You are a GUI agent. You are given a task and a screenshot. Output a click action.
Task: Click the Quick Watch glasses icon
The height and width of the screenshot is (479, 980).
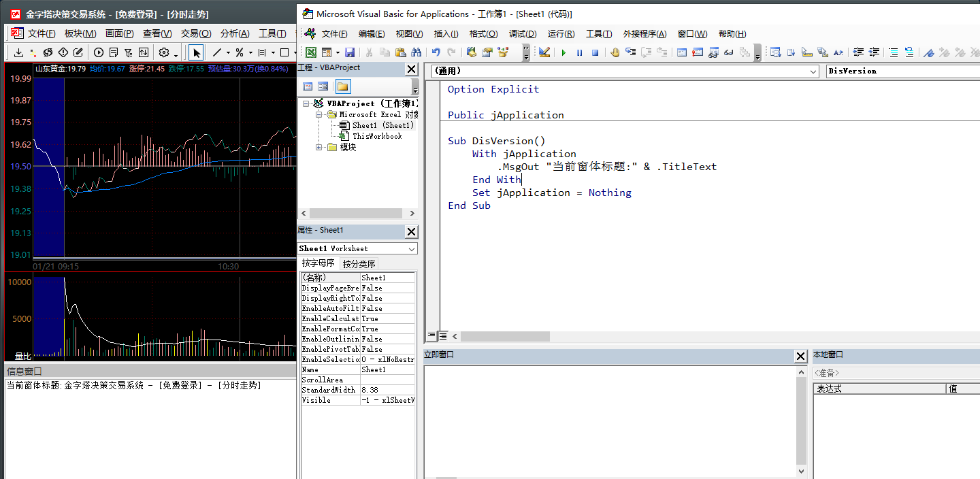point(729,52)
